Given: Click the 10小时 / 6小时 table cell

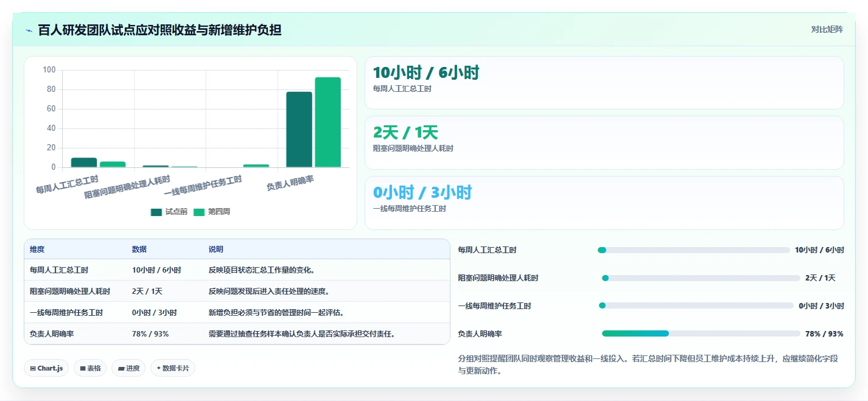Looking at the screenshot, I should point(156,270).
